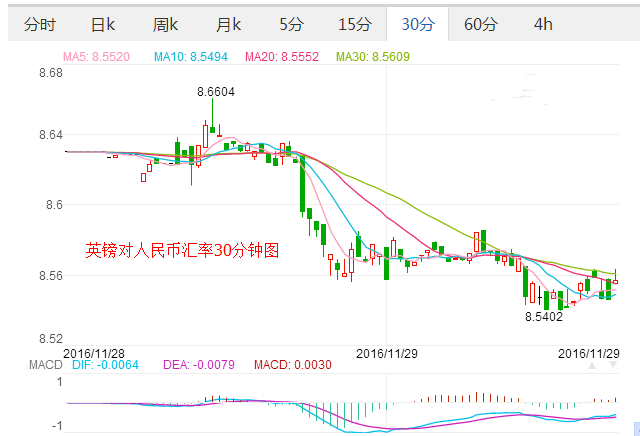Open the 4h interval tab
The height and width of the screenshot is (436, 640).
click(x=543, y=24)
